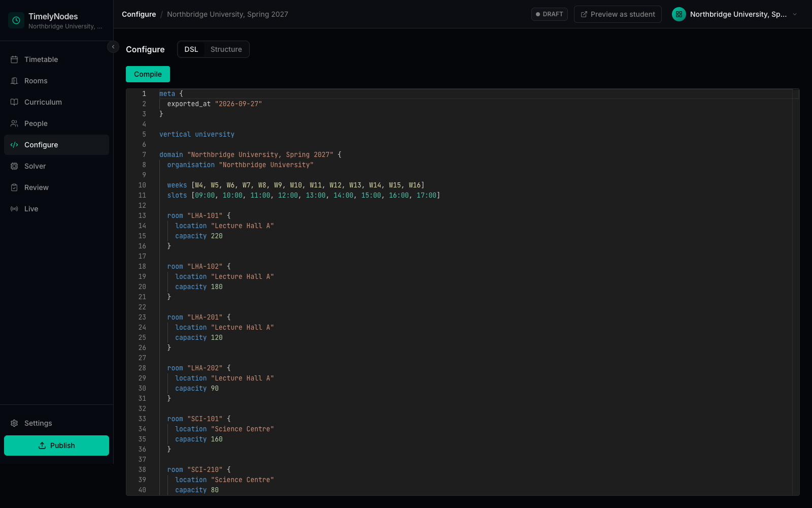Click the TimelyNodes clock logo icon

click(x=16, y=20)
